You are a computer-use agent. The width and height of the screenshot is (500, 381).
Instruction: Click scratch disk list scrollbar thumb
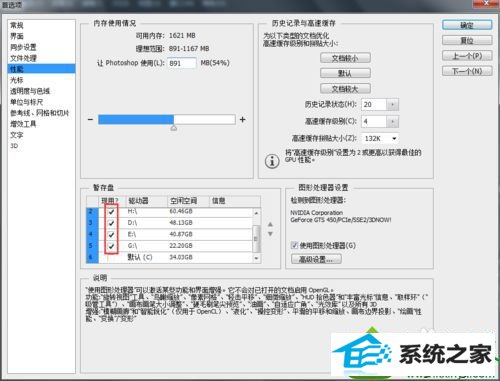pyautogui.click(x=256, y=239)
